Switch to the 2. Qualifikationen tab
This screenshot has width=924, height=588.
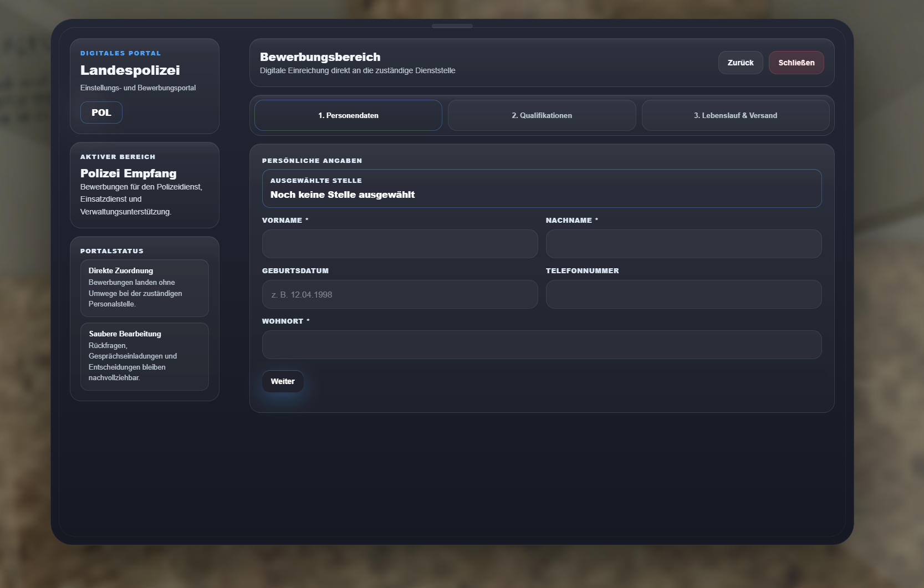pyautogui.click(x=542, y=115)
